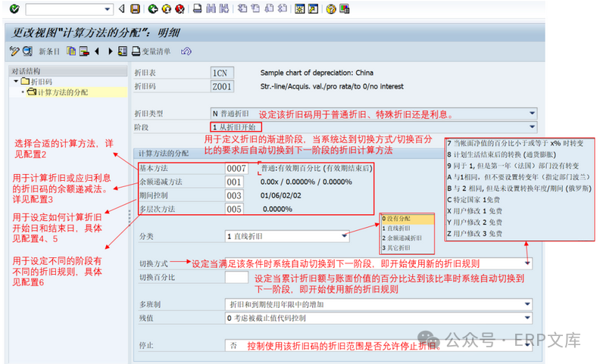
Task: Click the Previous entry left arrow
Action: click(97, 51)
